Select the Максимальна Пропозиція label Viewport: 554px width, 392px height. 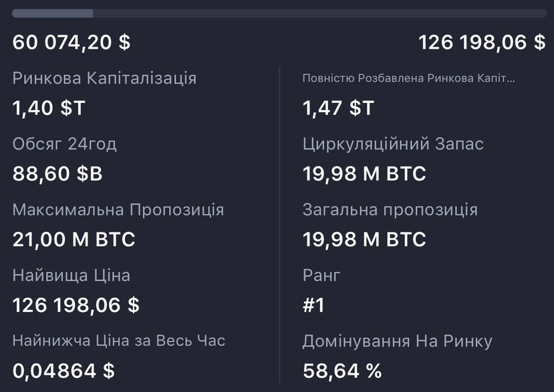[x=118, y=210]
